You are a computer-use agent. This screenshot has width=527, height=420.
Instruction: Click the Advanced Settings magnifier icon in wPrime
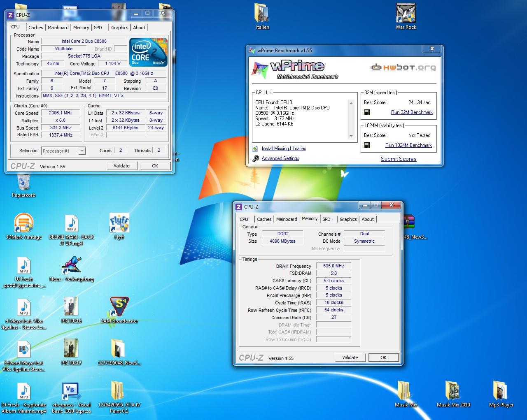click(255, 158)
